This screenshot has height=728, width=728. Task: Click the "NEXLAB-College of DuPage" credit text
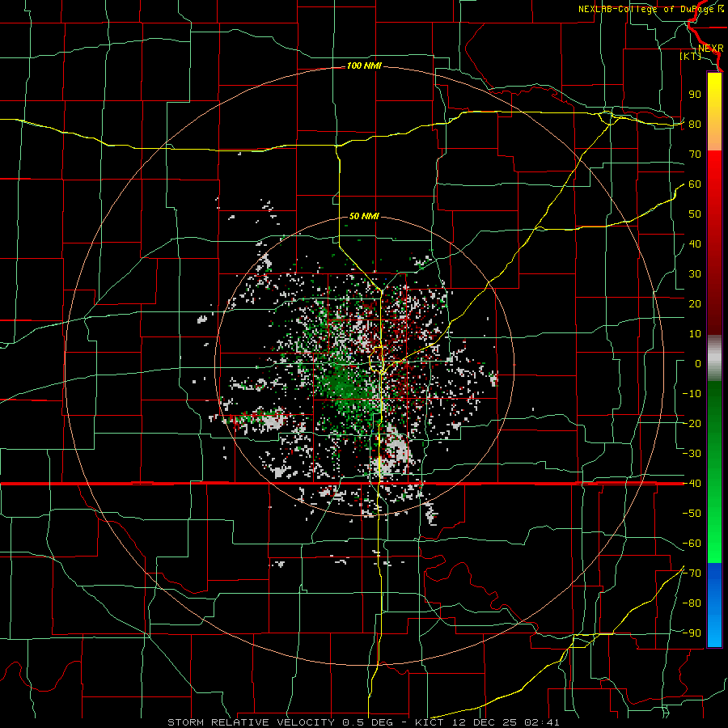647,9
